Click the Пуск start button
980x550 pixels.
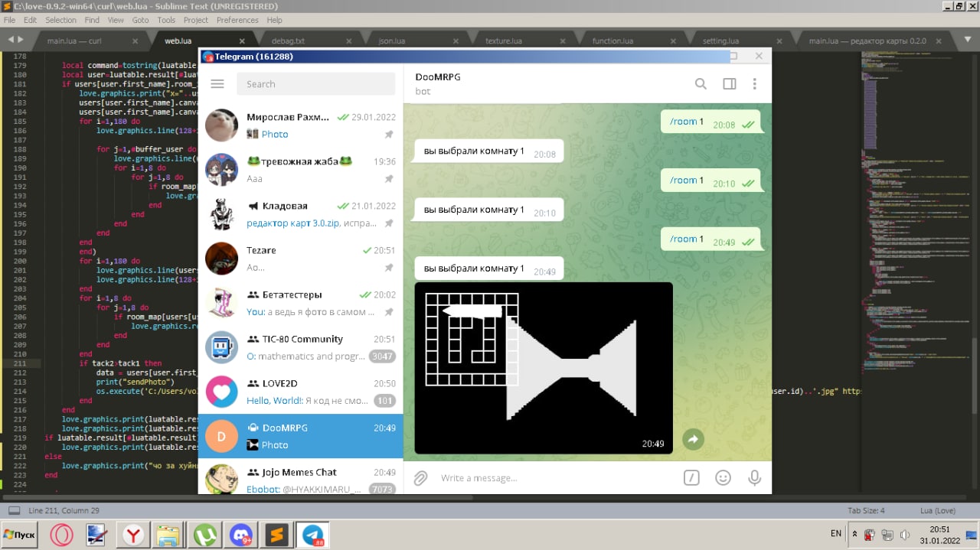click(x=21, y=535)
